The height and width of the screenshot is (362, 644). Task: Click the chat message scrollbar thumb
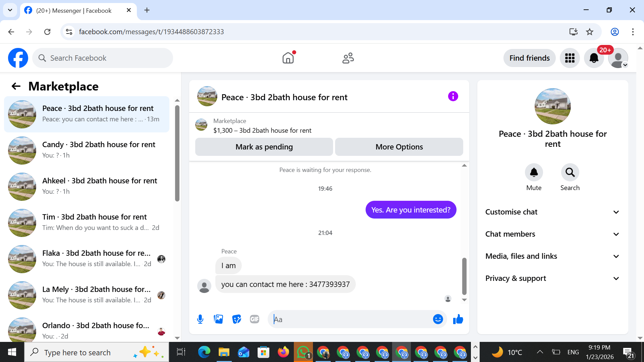coord(464,276)
